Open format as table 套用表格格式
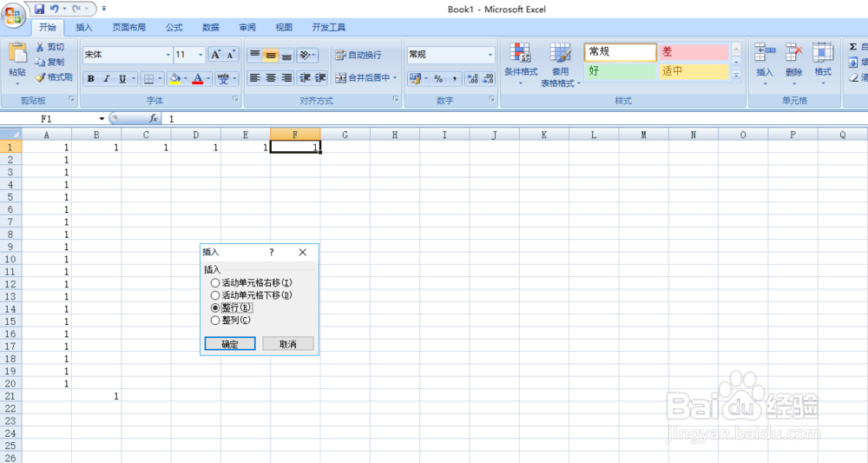This screenshot has width=868, height=463. pos(560,65)
